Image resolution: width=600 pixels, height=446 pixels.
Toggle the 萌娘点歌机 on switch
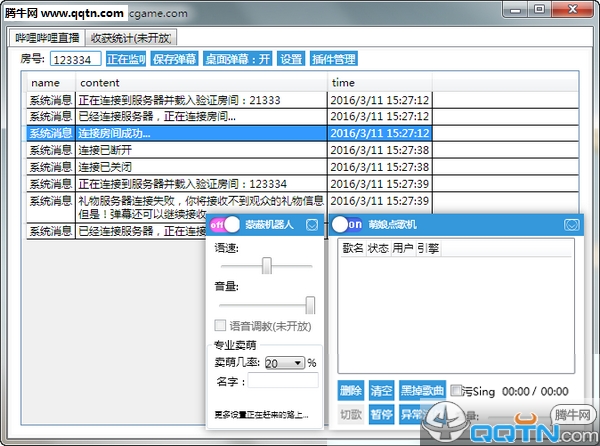coord(347,225)
